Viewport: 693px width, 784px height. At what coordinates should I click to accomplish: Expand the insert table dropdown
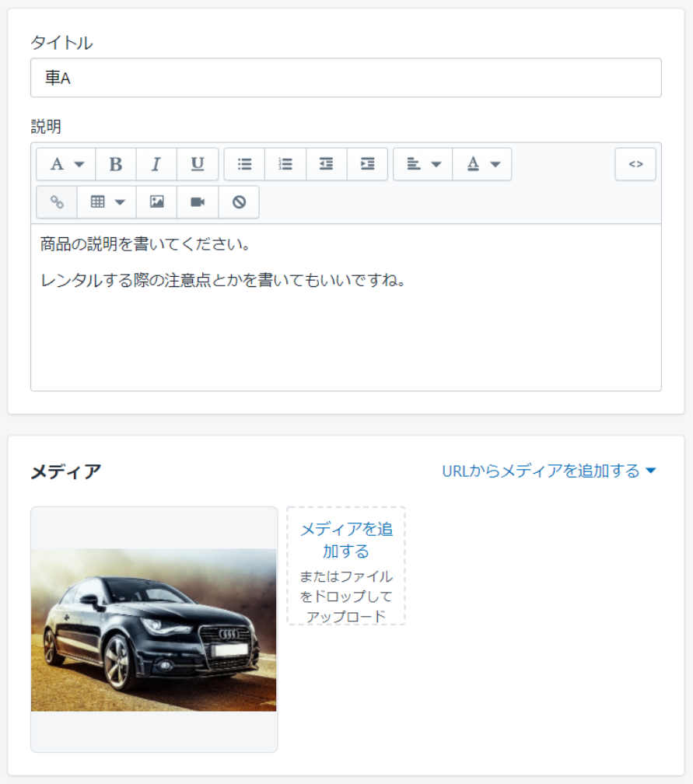(x=107, y=202)
